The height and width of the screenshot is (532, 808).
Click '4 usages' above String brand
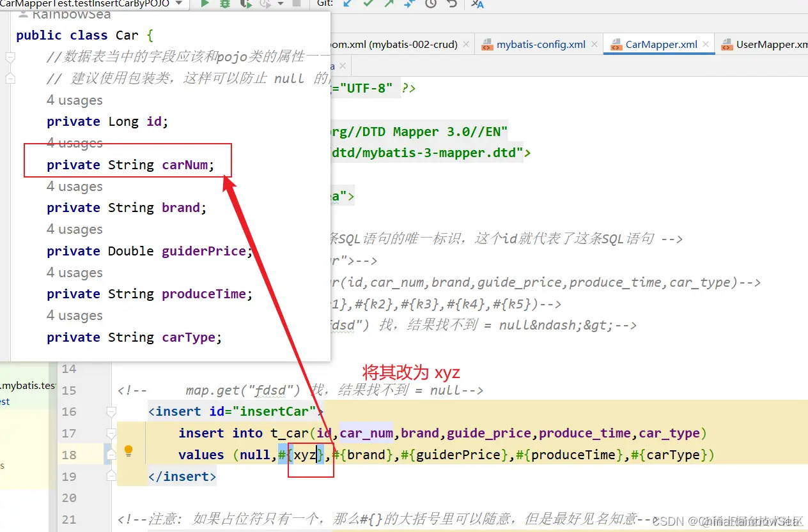coord(75,186)
